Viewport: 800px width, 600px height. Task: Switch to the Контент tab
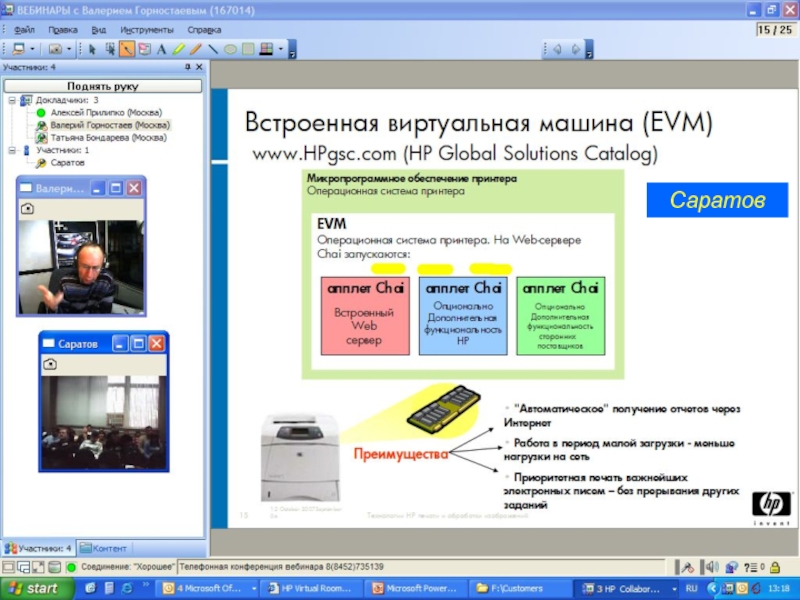coord(103,548)
